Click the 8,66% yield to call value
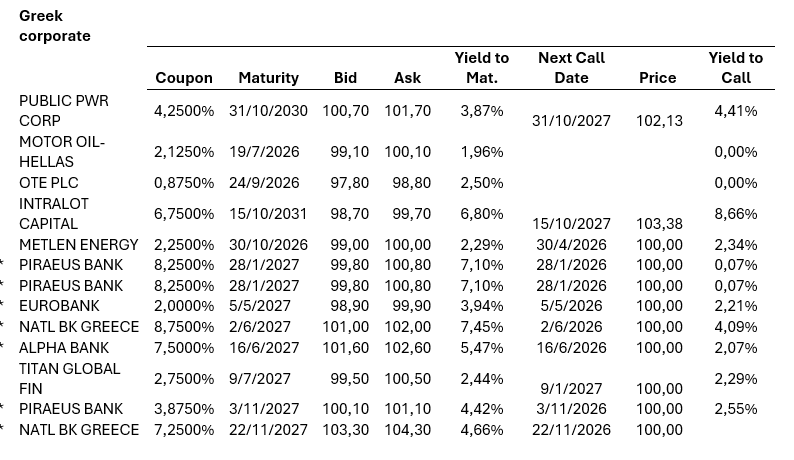794x460 pixels. [x=735, y=214]
